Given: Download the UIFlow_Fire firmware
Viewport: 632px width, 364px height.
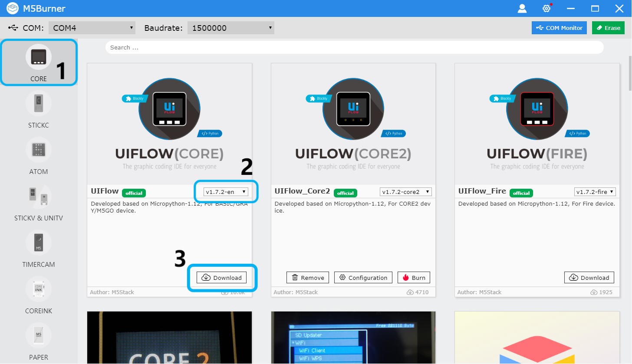Looking at the screenshot, I should click(589, 278).
